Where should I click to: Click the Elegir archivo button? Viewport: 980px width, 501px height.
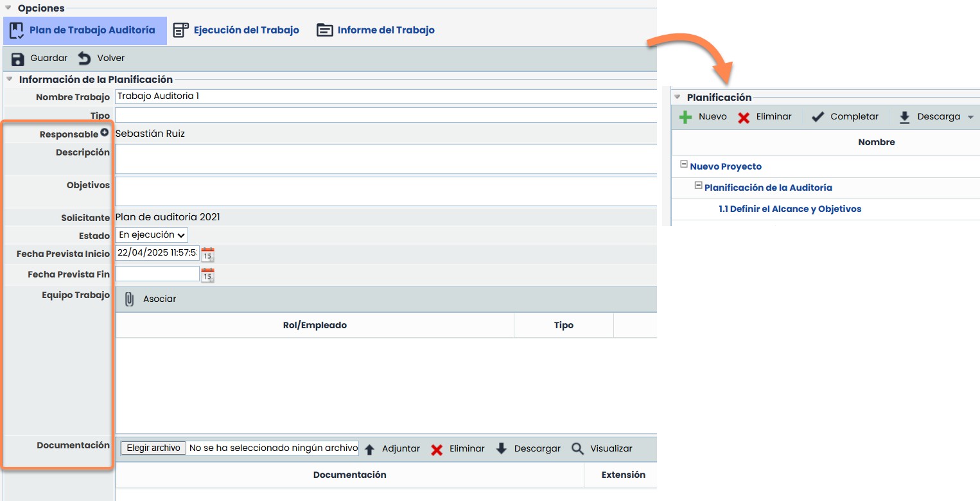pyautogui.click(x=153, y=448)
